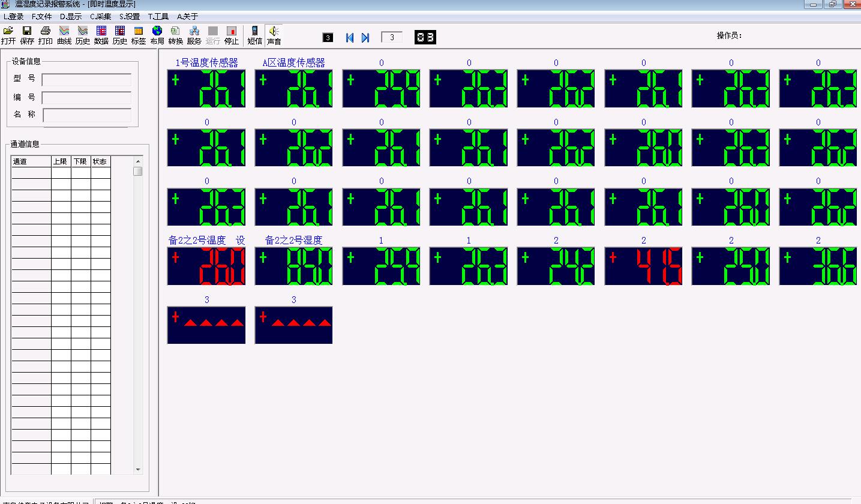Open the 服务 service icon
This screenshot has width=861, height=504.
click(194, 35)
